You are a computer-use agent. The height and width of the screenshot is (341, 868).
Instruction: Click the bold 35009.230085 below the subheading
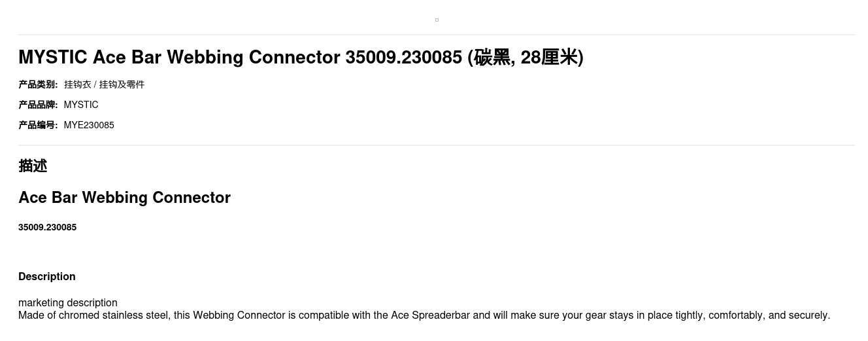47,227
